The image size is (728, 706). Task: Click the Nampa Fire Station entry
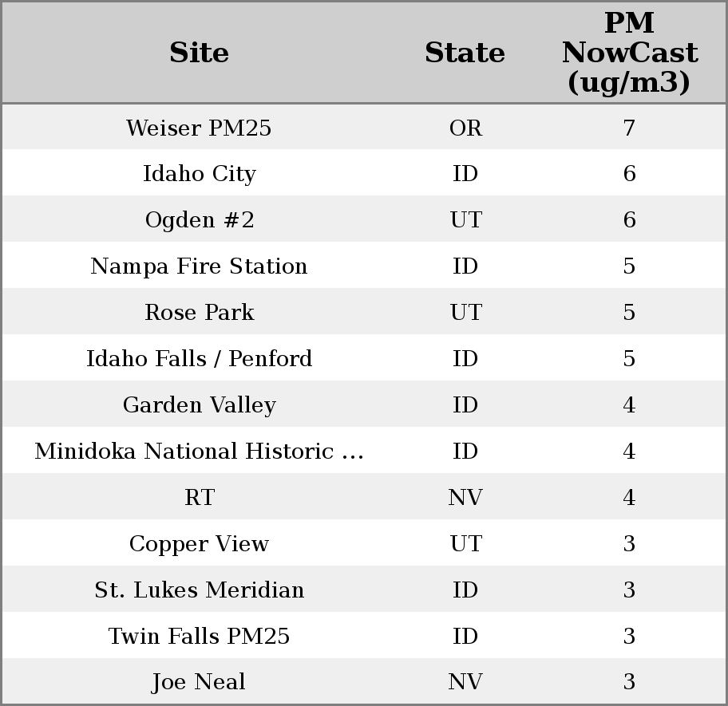click(199, 266)
